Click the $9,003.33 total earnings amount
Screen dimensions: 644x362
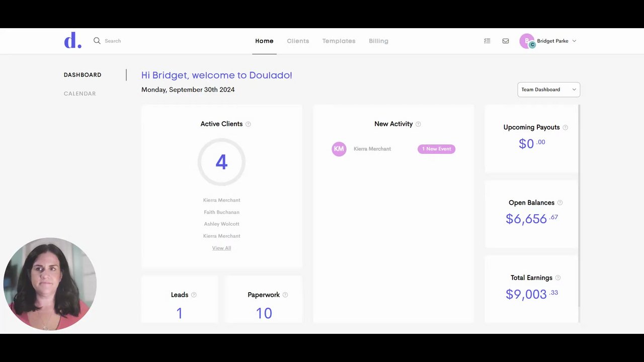click(532, 294)
